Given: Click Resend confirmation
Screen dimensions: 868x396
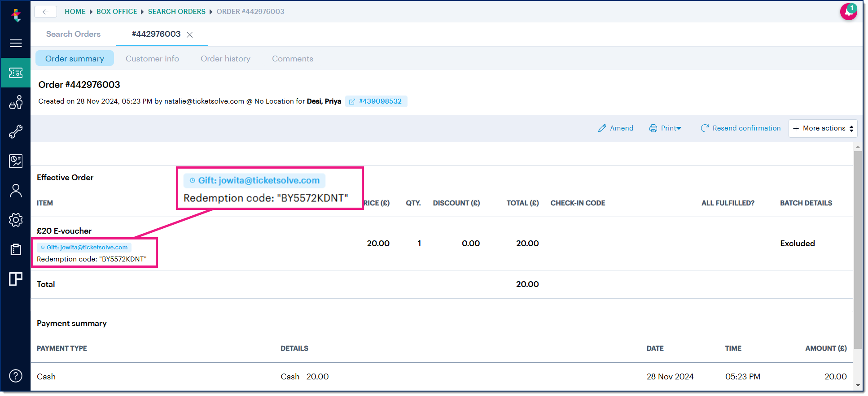Looking at the screenshot, I should click(741, 128).
